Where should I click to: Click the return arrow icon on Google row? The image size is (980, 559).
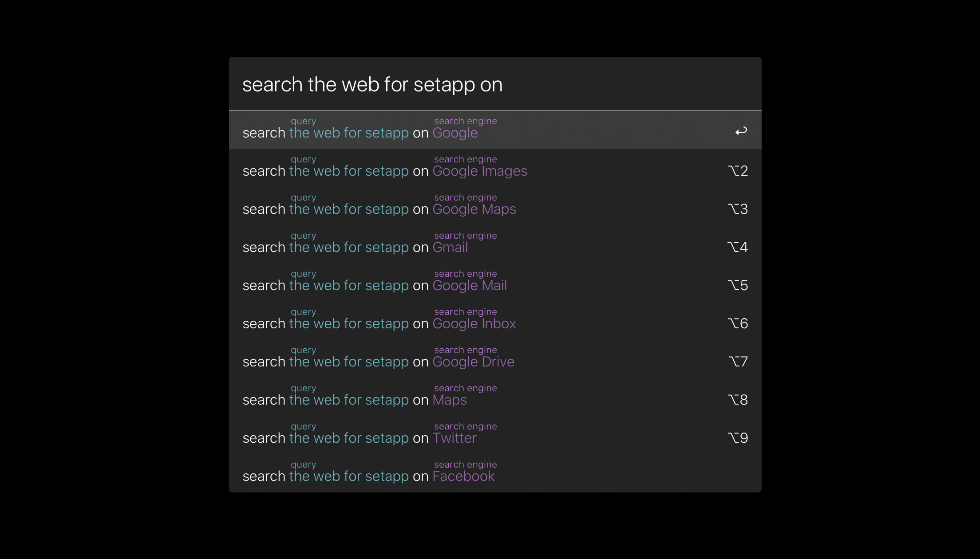[x=741, y=131]
